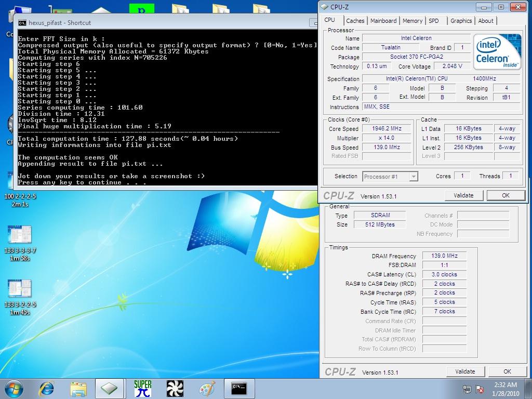The image size is (532, 399).
Task: Click Validate in the front CPU-Z window
Action: pos(463,195)
